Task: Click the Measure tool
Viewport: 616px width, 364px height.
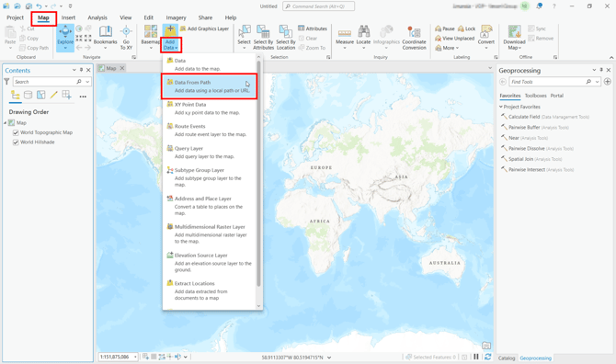Action: point(345,38)
